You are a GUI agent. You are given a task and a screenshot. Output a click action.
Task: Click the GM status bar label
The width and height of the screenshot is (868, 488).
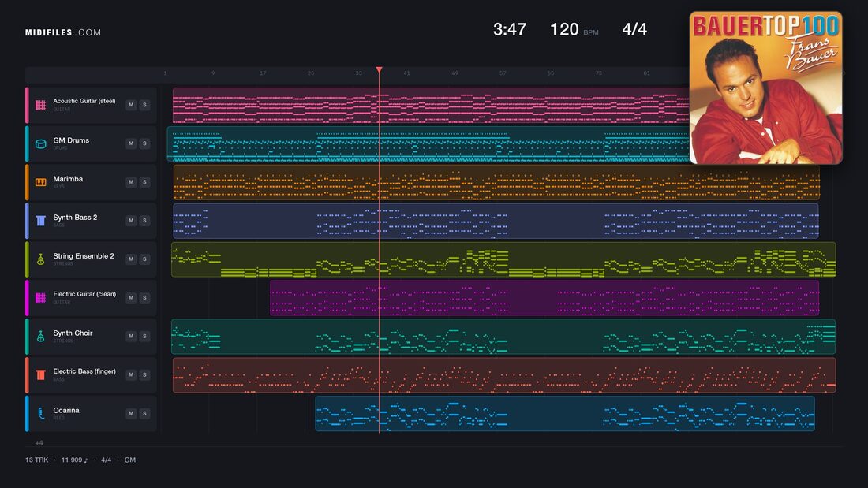130,460
